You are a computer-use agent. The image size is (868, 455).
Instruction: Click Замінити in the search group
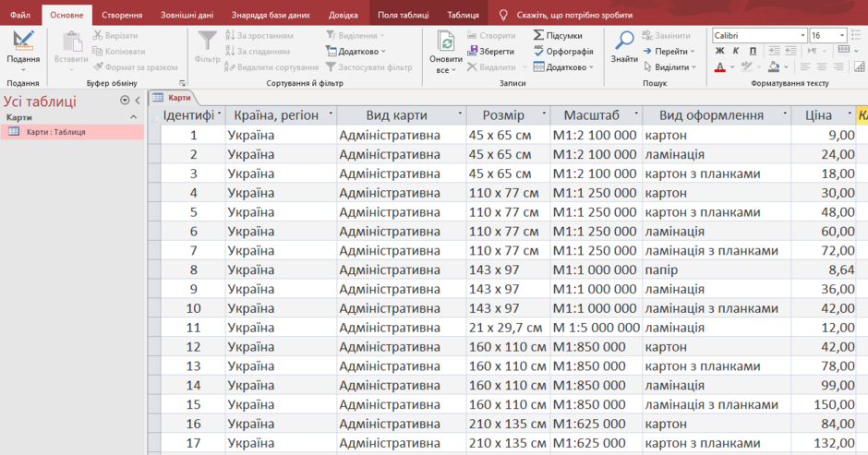coord(666,35)
